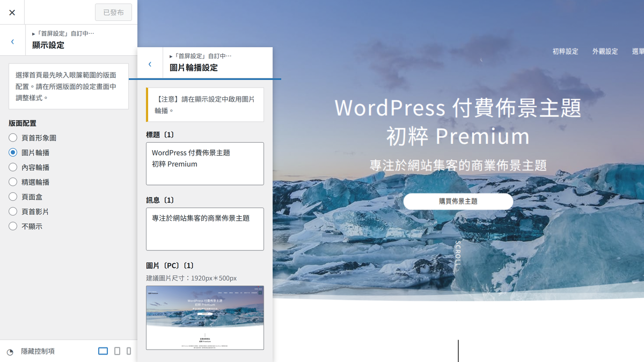Screen dimensions: 644x362
Task: Select 頁首影片 layout option
Action: [x=13, y=211]
